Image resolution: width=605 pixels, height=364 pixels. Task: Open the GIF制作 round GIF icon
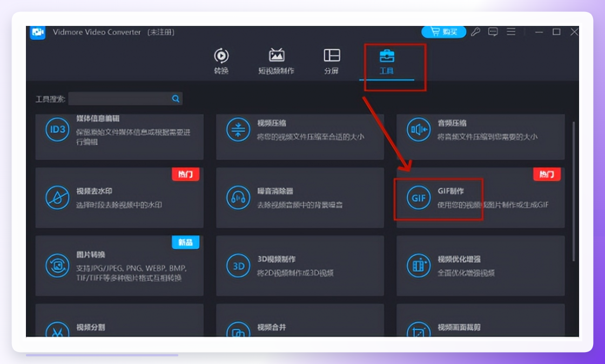click(x=419, y=198)
